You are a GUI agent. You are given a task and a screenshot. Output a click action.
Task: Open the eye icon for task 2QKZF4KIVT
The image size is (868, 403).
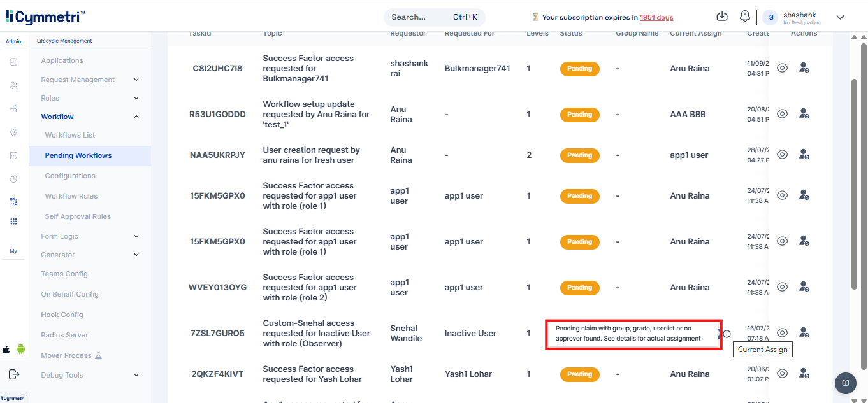[x=783, y=373]
